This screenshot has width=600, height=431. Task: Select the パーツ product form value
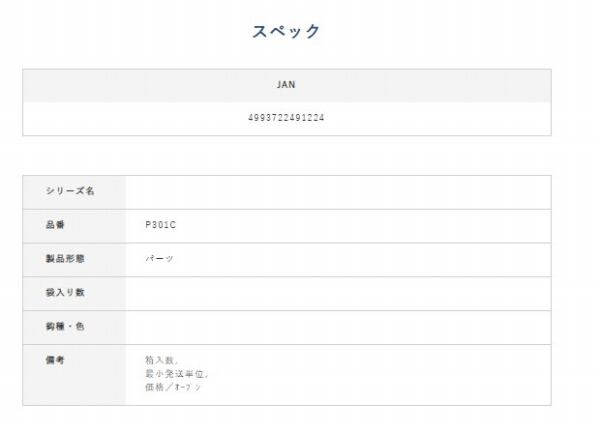(x=159, y=259)
